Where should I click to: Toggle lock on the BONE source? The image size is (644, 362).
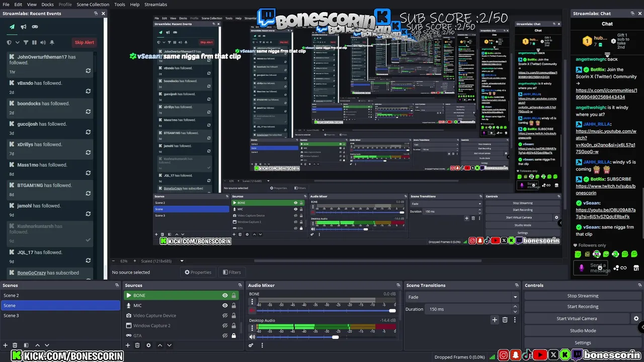(x=233, y=296)
